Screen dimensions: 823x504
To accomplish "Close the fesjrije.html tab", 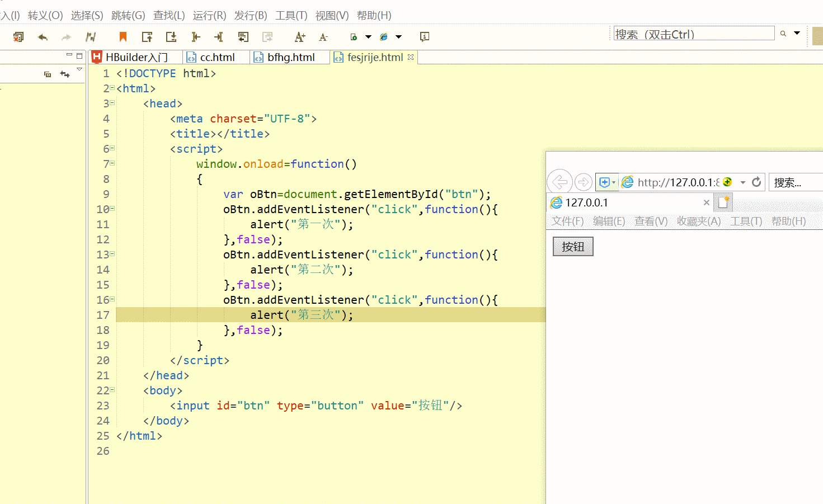I will pos(411,57).
